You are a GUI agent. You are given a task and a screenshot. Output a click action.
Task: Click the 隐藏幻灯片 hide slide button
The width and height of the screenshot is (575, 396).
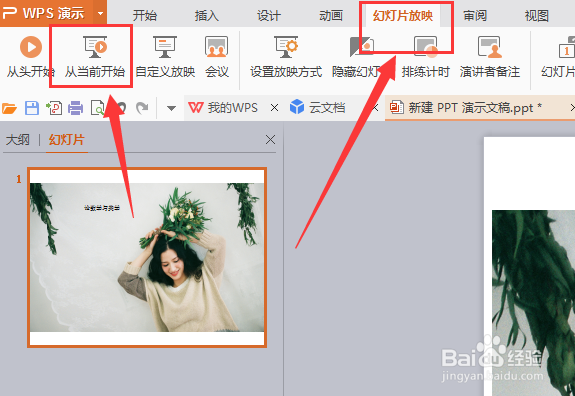pyautogui.click(x=361, y=56)
